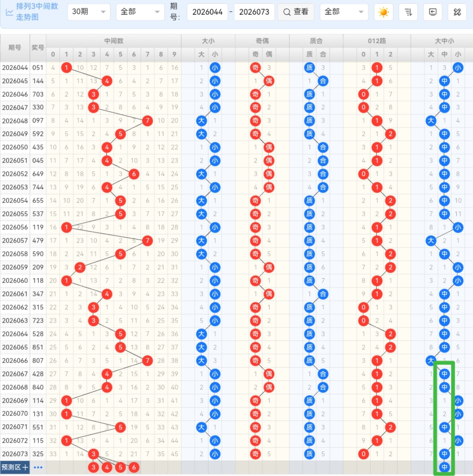The image size is (473, 476).
Task: Open the 30期 period count dropdown
Action: point(88,12)
